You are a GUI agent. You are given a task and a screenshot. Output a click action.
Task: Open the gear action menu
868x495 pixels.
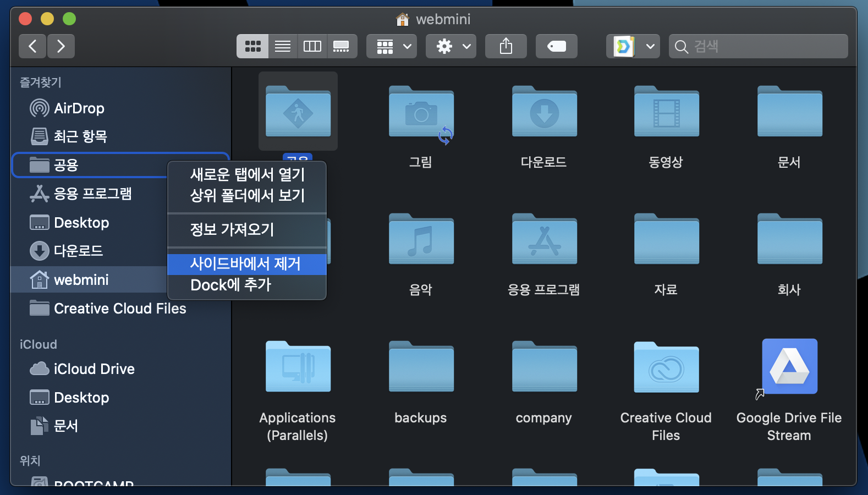(451, 46)
